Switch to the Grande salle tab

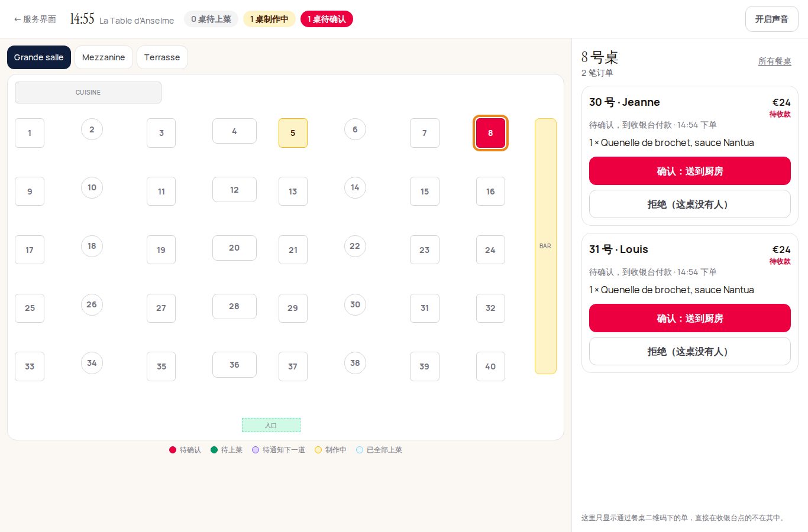coord(39,57)
